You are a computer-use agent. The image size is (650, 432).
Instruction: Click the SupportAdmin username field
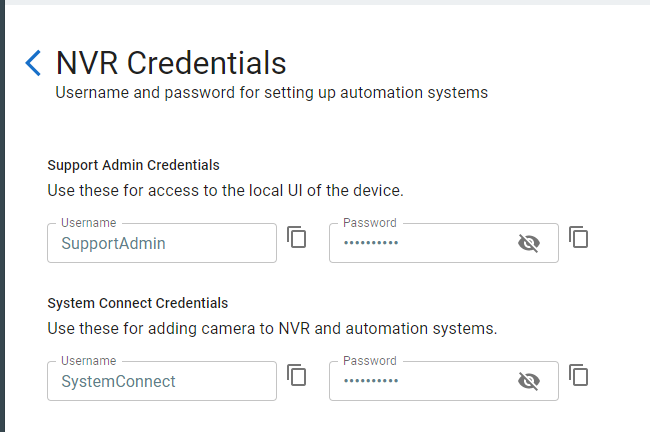pos(160,243)
